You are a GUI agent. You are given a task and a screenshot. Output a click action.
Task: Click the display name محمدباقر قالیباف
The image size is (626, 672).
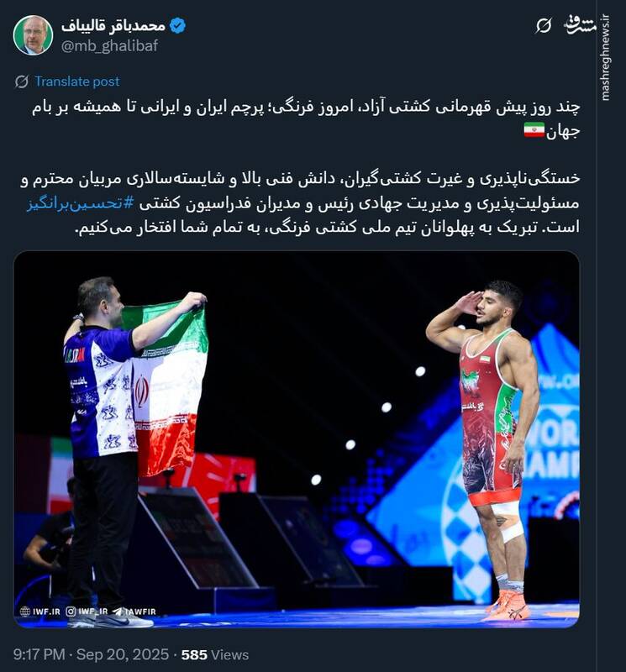point(113,26)
